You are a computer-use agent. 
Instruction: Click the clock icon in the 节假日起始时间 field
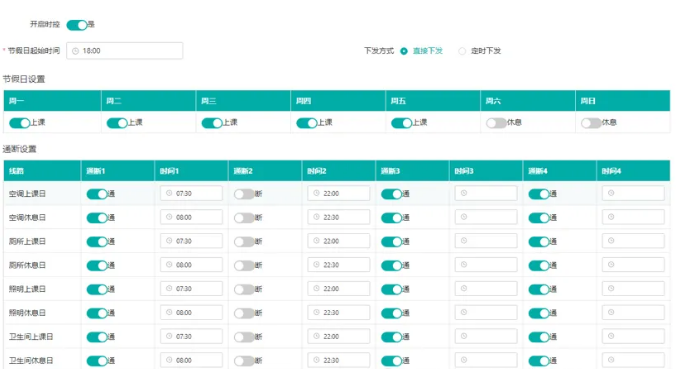point(75,51)
